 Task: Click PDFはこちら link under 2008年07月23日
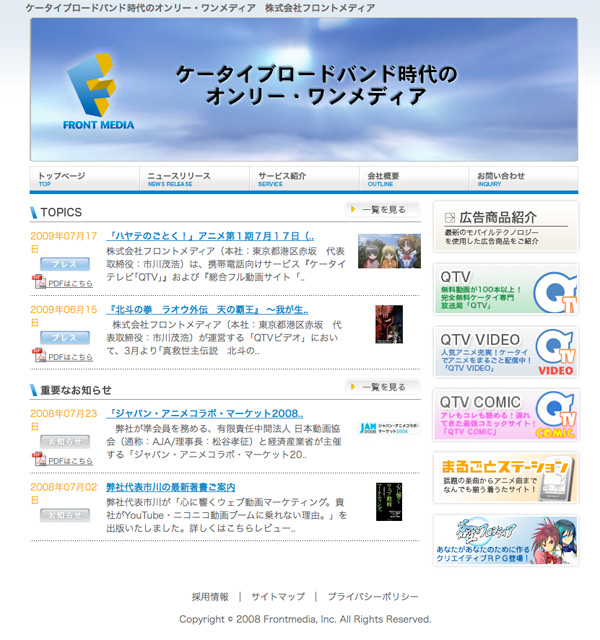pos(71,461)
